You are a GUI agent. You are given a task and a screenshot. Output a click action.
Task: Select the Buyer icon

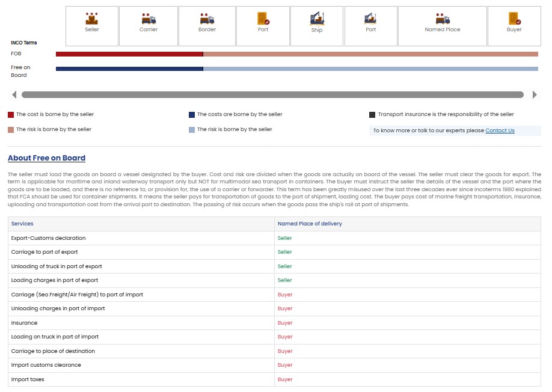click(x=514, y=19)
